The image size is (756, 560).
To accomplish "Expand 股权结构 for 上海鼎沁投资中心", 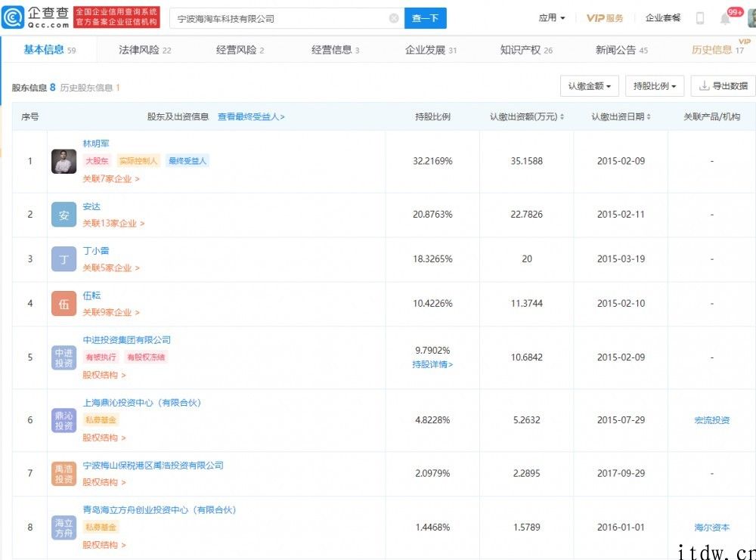I will pyautogui.click(x=104, y=438).
